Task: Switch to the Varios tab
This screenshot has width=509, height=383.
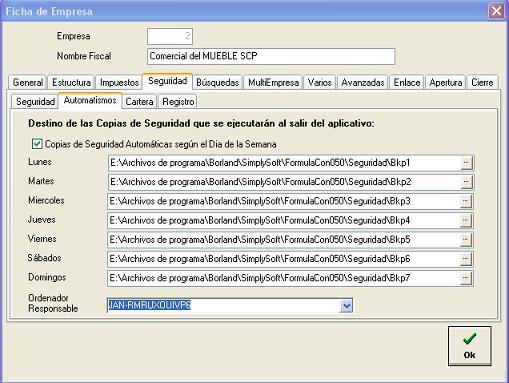Action: [319, 82]
